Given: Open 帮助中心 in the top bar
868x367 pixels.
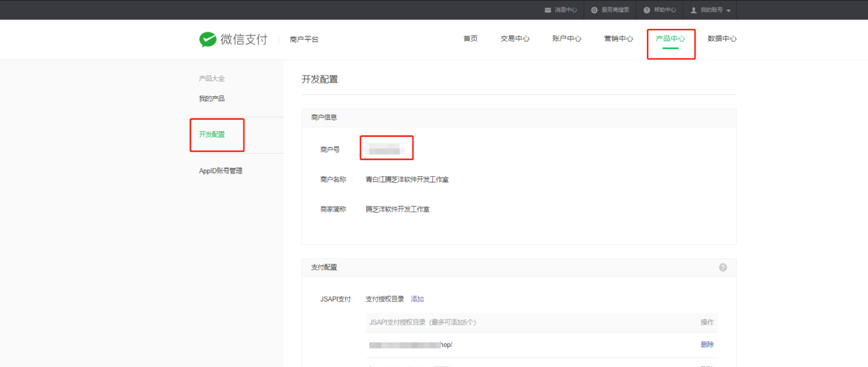Looking at the screenshot, I should point(665,10).
